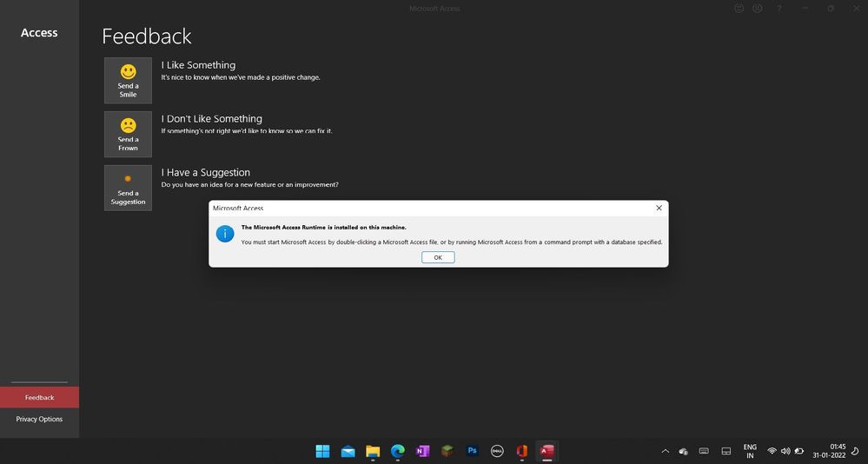Viewport: 868px width, 464px height.
Task: Open the touch keyboard tray icon
Action: point(704,451)
